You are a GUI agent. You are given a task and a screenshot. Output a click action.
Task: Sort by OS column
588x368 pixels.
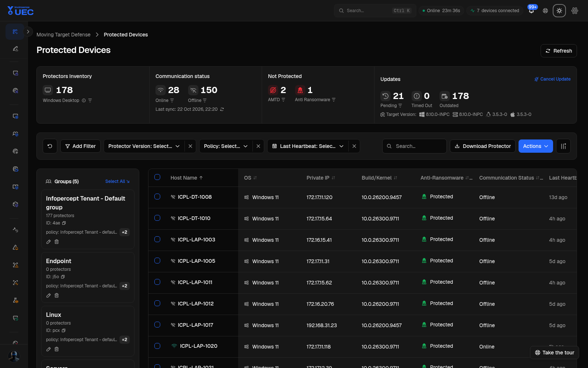pyautogui.click(x=250, y=178)
